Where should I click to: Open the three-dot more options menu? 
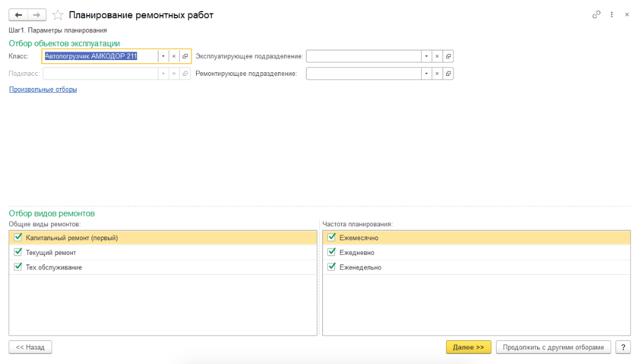click(611, 15)
